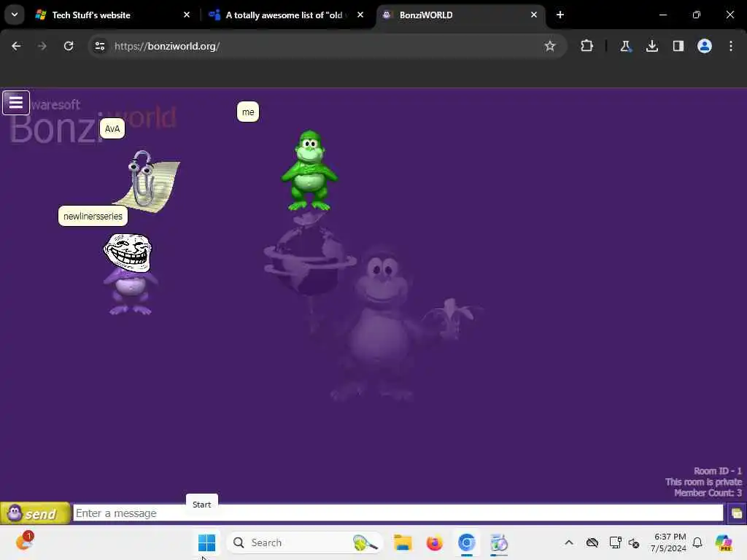
Task: Open the taskbar app right of Chrome
Action: (499, 542)
